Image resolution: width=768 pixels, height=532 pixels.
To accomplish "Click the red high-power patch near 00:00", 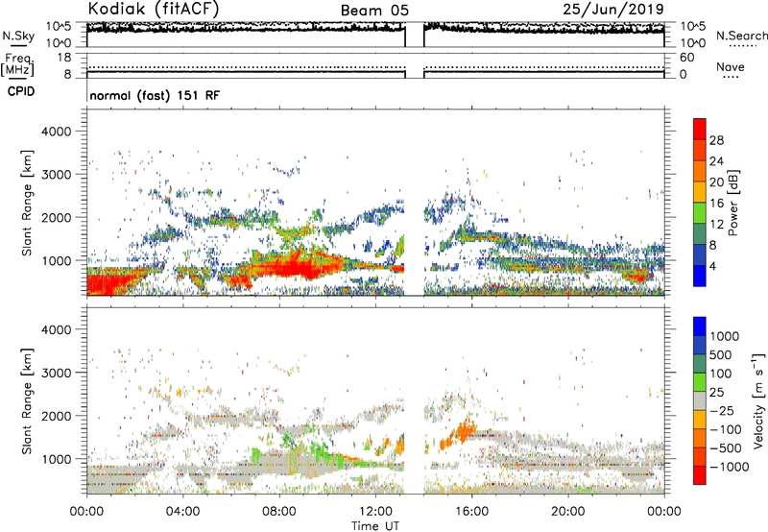I will 106,284.
